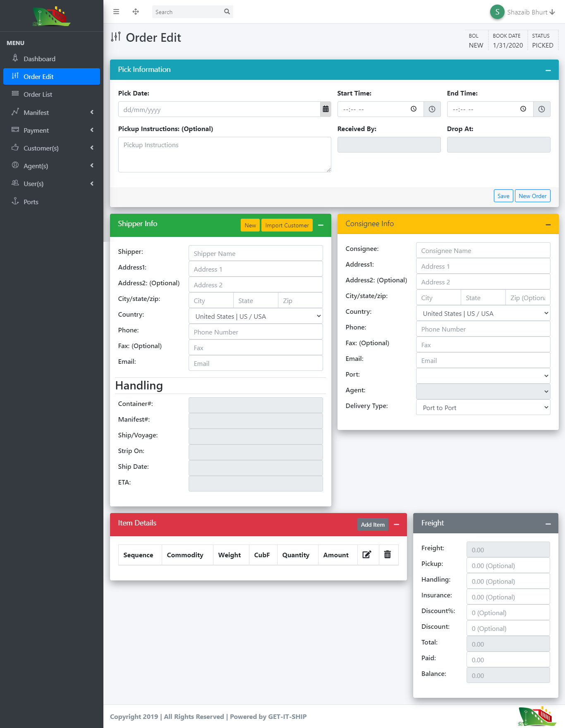Click the Start Time clock button

point(432,109)
